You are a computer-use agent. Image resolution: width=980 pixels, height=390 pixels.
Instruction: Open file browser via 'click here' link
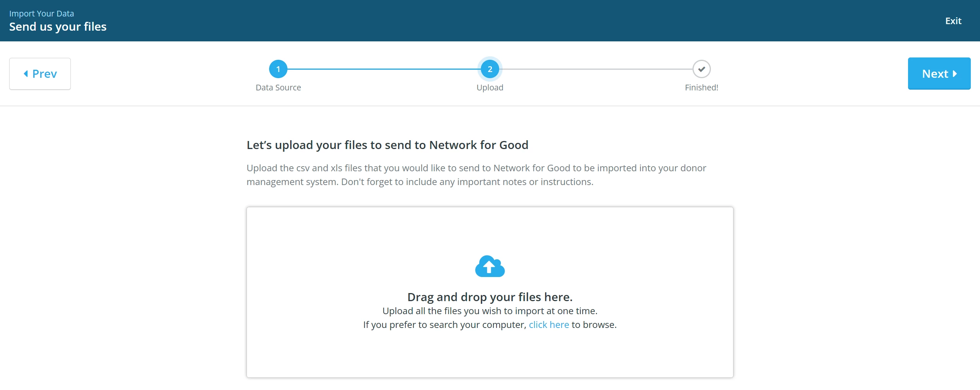click(x=549, y=325)
